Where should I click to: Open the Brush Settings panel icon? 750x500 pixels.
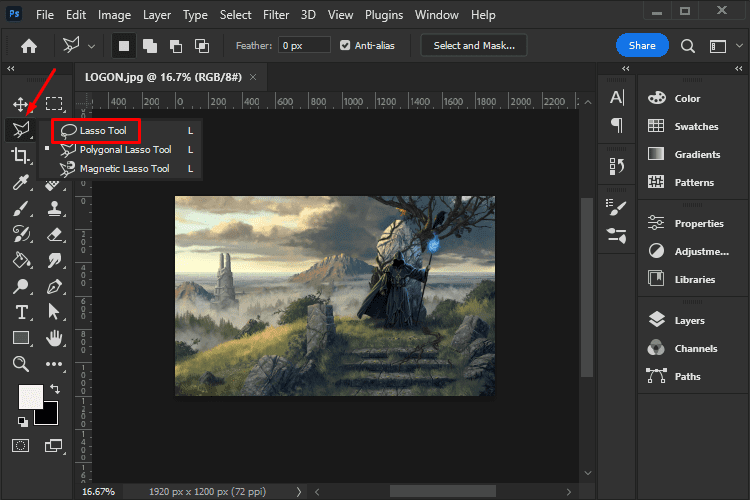[x=616, y=235]
